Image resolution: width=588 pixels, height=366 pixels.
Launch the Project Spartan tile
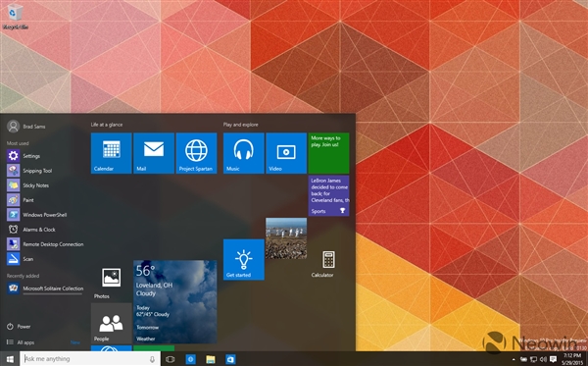tap(197, 153)
